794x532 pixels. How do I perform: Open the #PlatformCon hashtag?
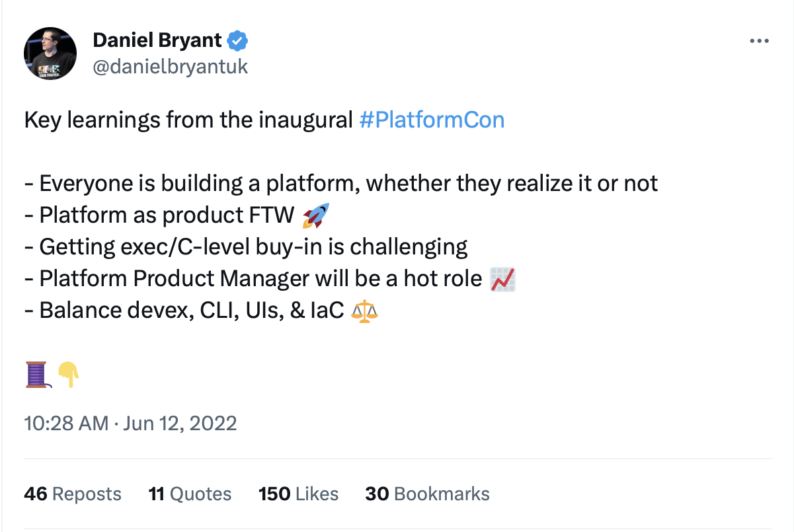(432, 120)
